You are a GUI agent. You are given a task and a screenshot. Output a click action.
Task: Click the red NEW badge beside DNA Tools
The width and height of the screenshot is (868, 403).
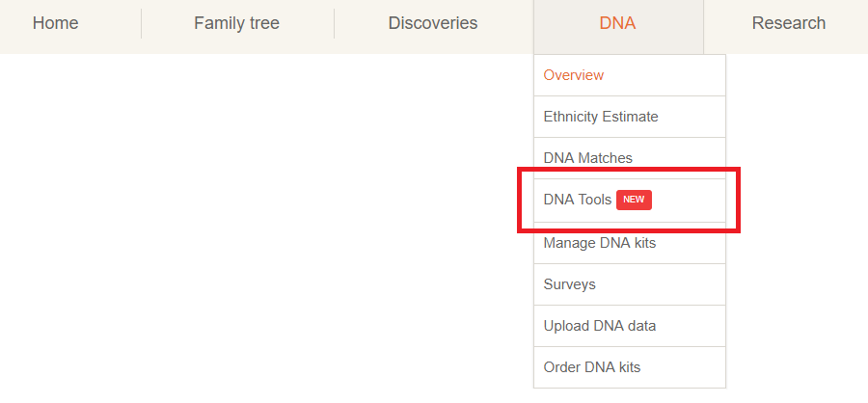tap(634, 200)
